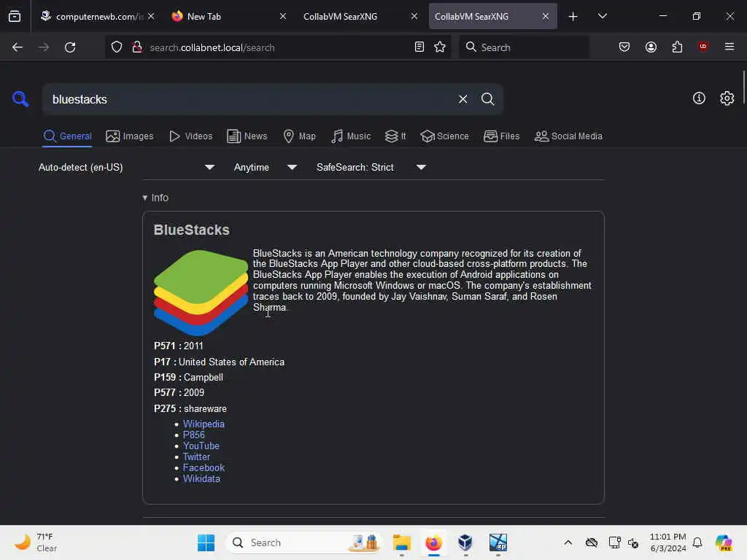Click SearXNG logo magnifier icon

click(20, 98)
